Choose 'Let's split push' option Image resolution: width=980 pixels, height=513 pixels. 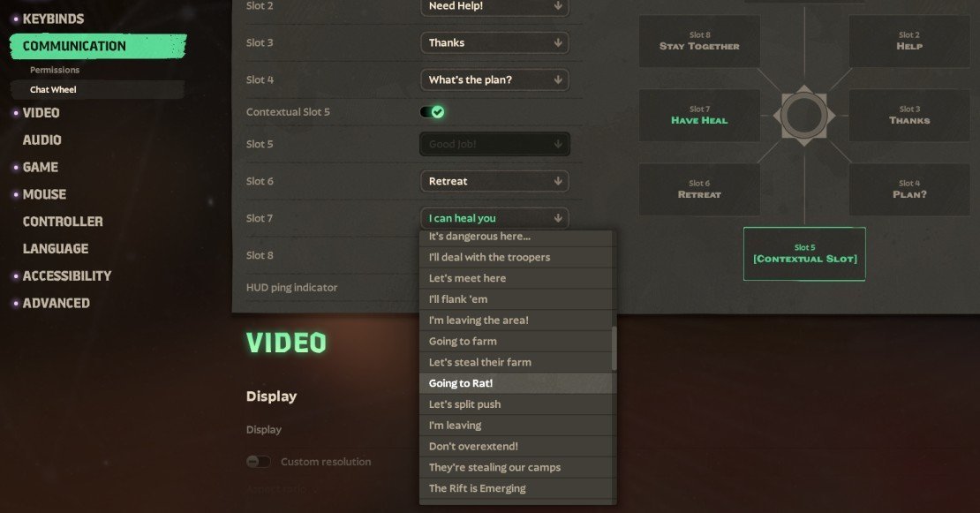click(516, 404)
